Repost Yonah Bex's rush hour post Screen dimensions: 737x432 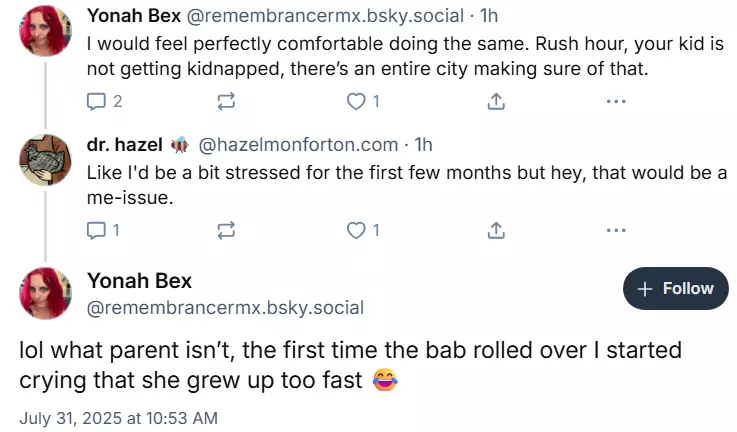tap(226, 101)
